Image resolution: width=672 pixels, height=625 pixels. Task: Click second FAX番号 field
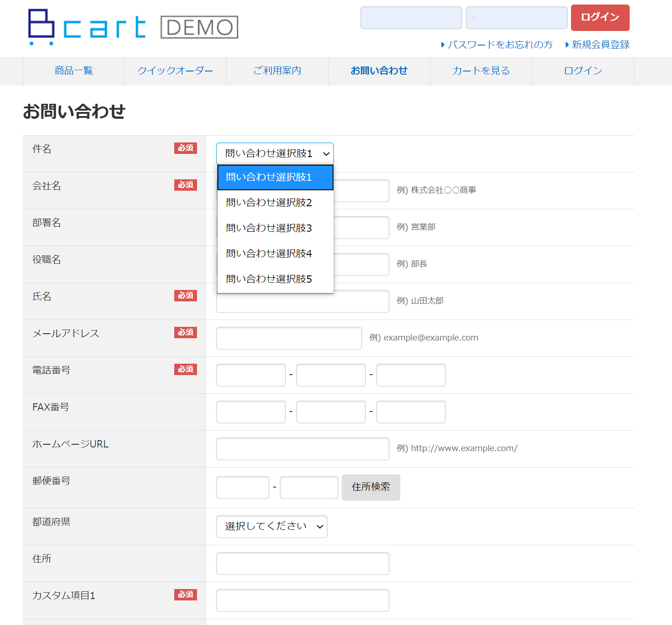(331, 412)
